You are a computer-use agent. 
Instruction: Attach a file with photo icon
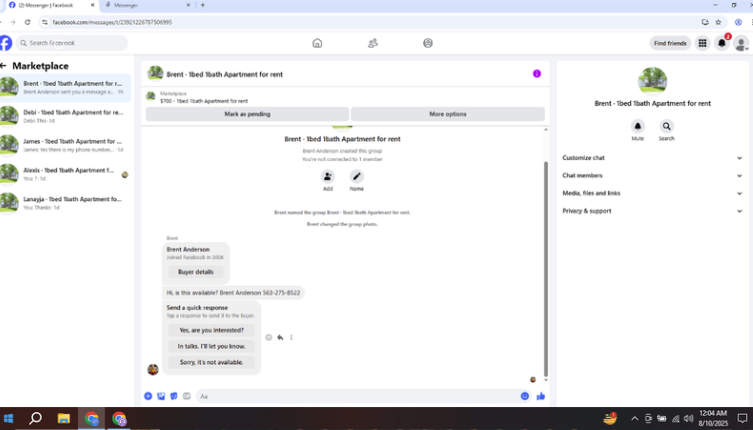click(161, 396)
